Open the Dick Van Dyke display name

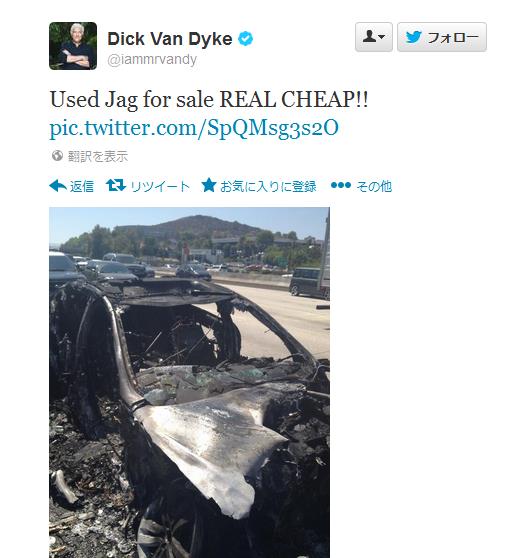(170, 38)
